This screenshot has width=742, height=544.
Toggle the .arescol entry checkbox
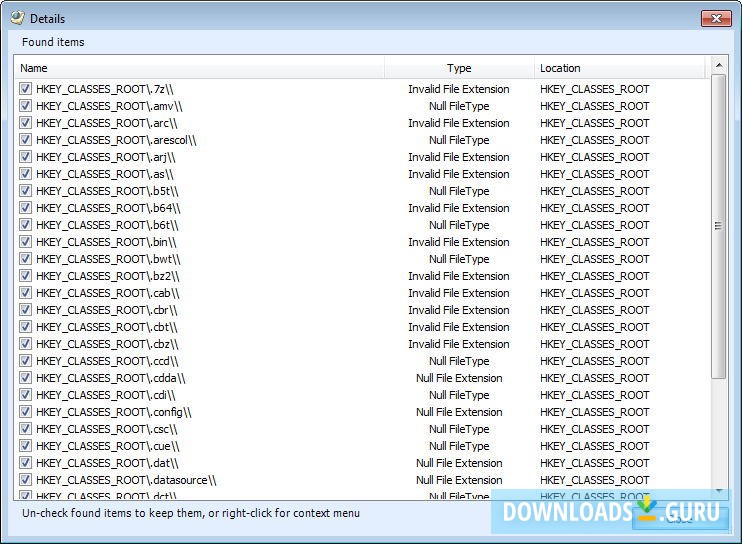pyautogui.click(x=26, y=140)
